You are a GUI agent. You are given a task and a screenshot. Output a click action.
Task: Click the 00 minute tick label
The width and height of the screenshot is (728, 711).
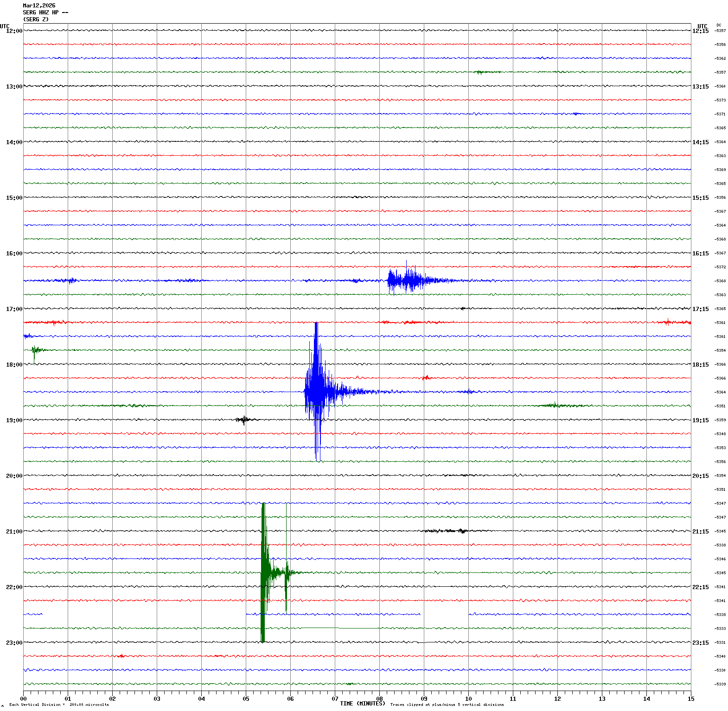(x=23, y=698)
